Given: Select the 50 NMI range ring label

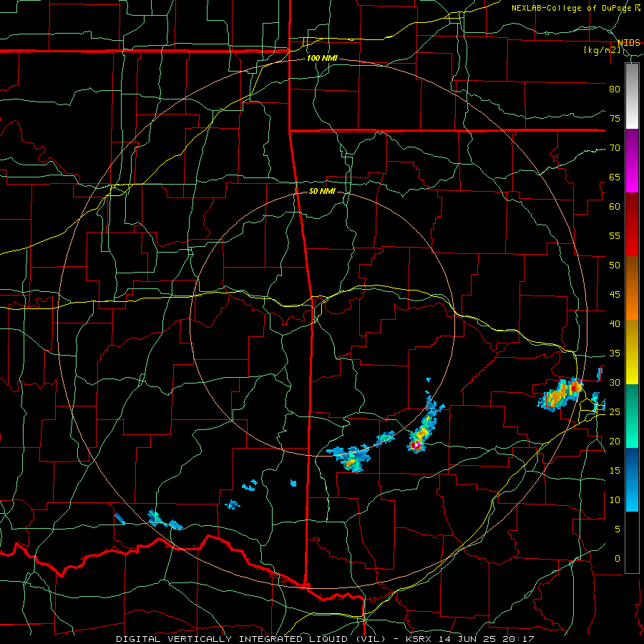Looking at the screenshot, I should coord(322,191).
